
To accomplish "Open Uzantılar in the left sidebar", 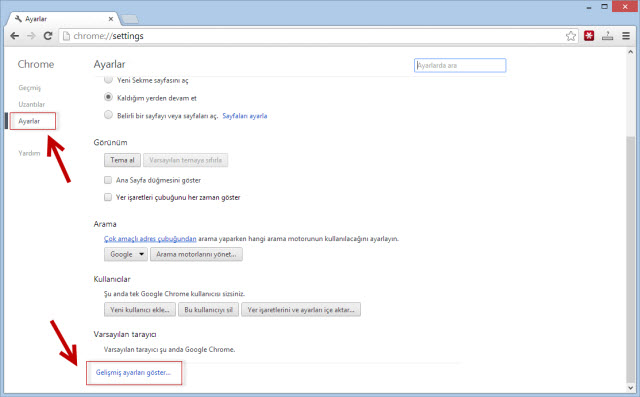I will pyautogui.click(x=31, y=104).
